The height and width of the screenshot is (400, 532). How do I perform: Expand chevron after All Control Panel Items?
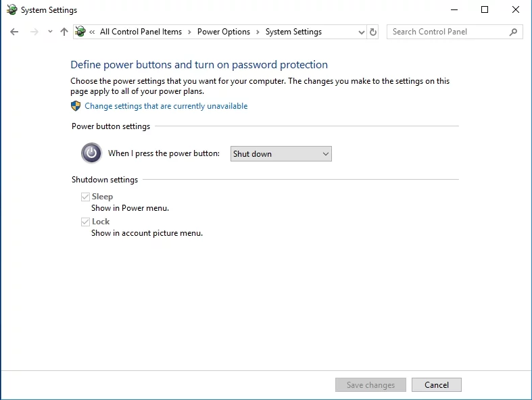click(x=189, y=32)
